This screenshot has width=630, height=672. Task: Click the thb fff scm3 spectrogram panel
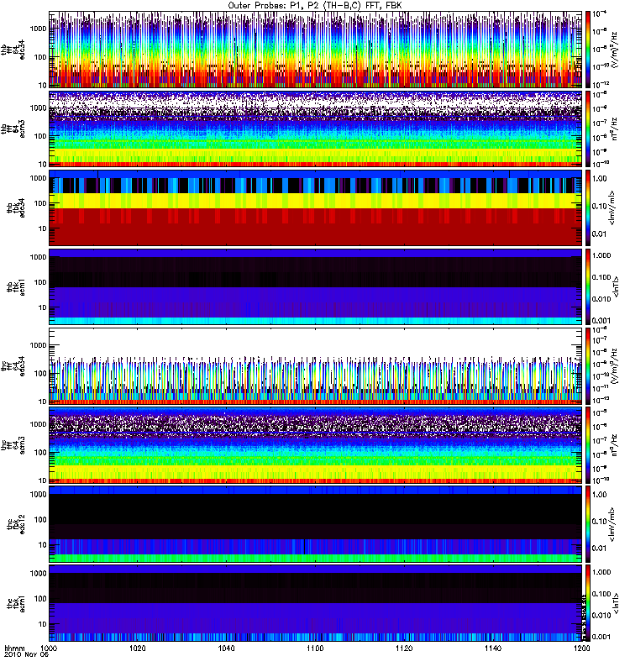[x=316, y=129]
